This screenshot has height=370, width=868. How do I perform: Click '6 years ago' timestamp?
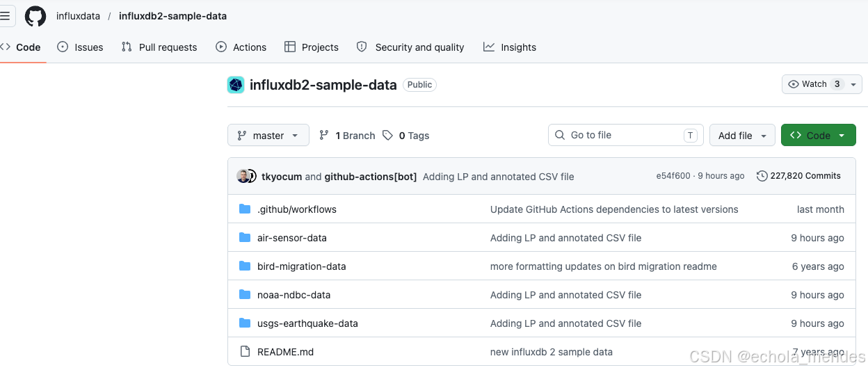[818, 266]
